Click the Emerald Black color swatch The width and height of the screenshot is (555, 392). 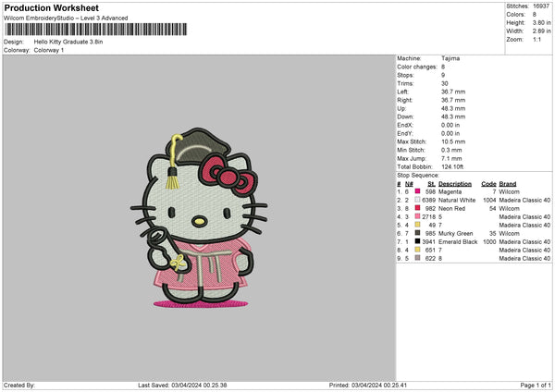[418, 241]
